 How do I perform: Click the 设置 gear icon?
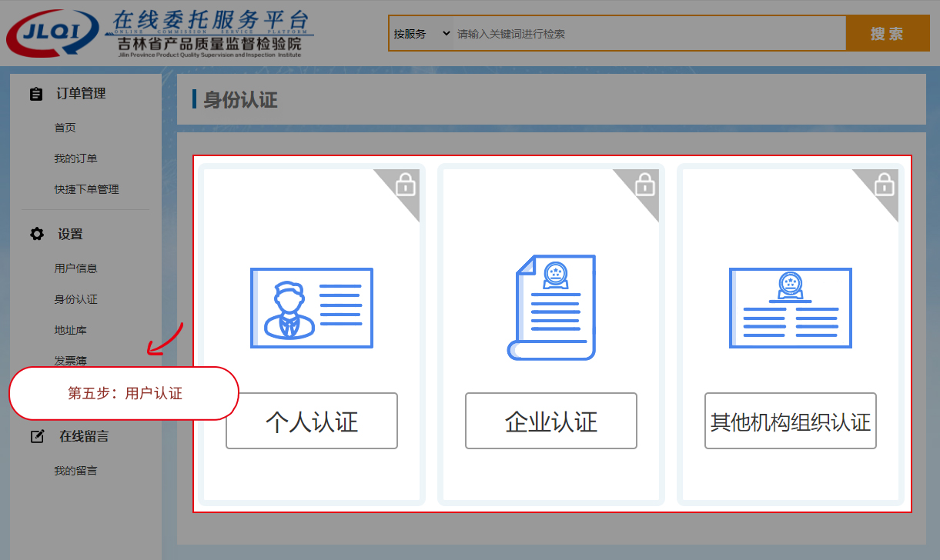click(x=36, y=235)
